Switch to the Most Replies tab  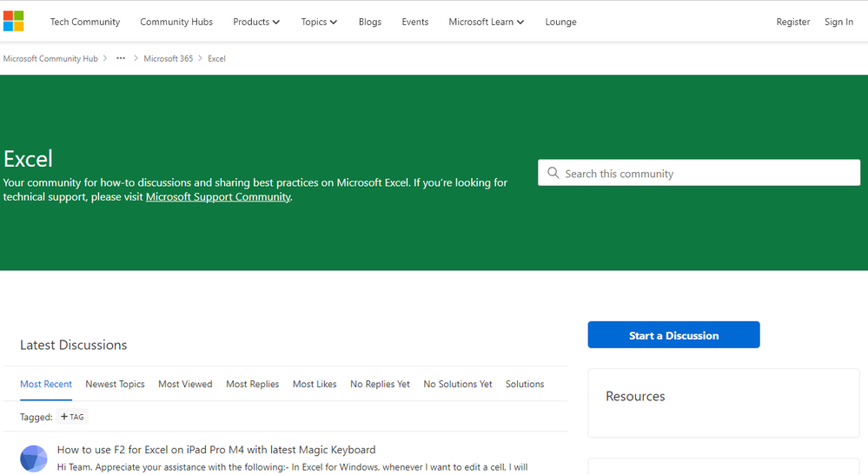click(x=253, y=384)
